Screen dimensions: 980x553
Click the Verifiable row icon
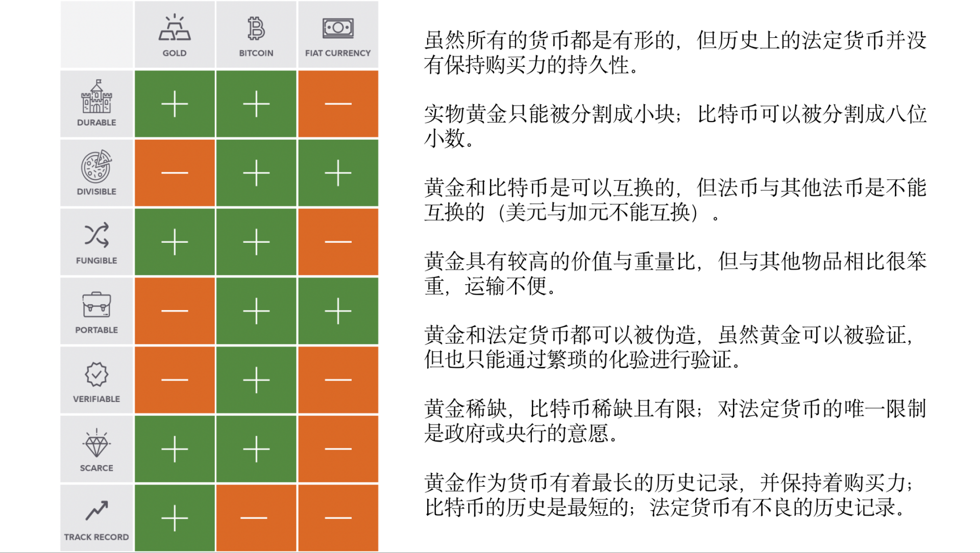pyautogui.click(x=97, y=376)
